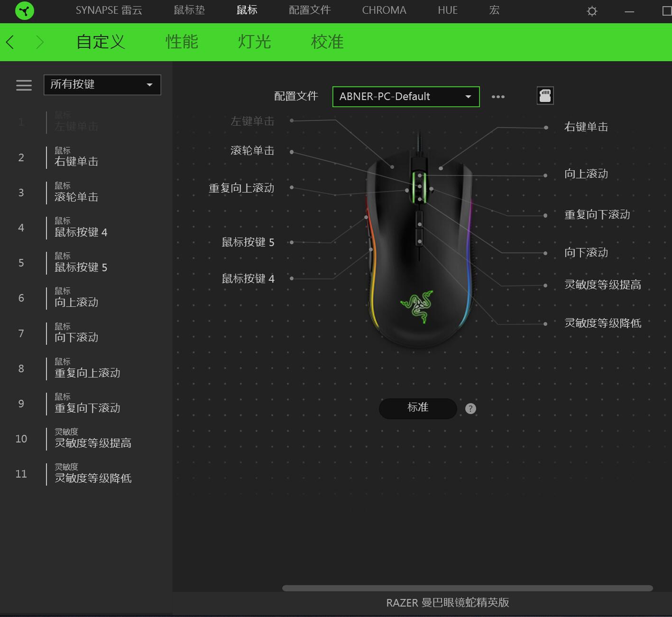Click the 配置文件 dropdown arrow

pos(468,96)
